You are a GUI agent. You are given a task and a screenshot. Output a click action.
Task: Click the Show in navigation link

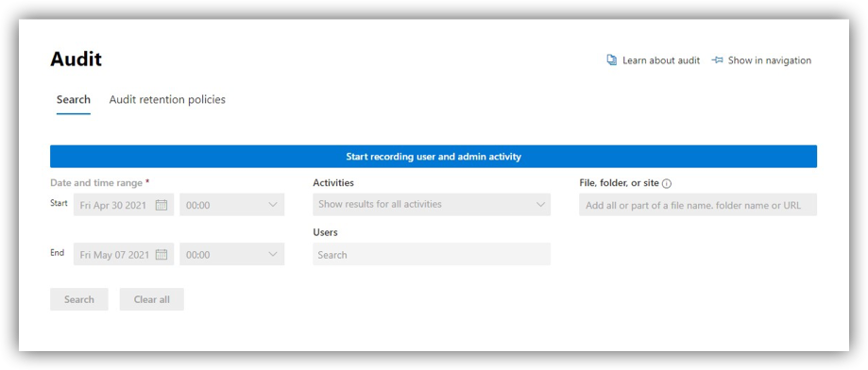(x=770, y=60)
